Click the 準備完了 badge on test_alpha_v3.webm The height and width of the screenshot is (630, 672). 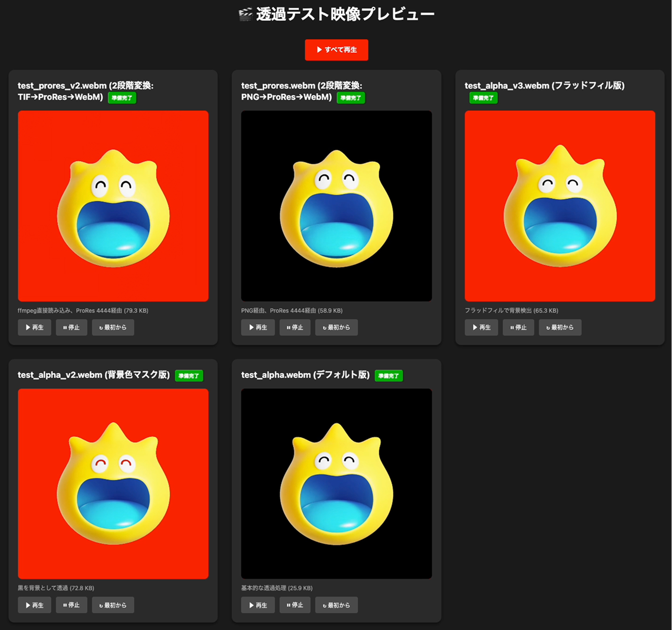(x=483, y=98)
